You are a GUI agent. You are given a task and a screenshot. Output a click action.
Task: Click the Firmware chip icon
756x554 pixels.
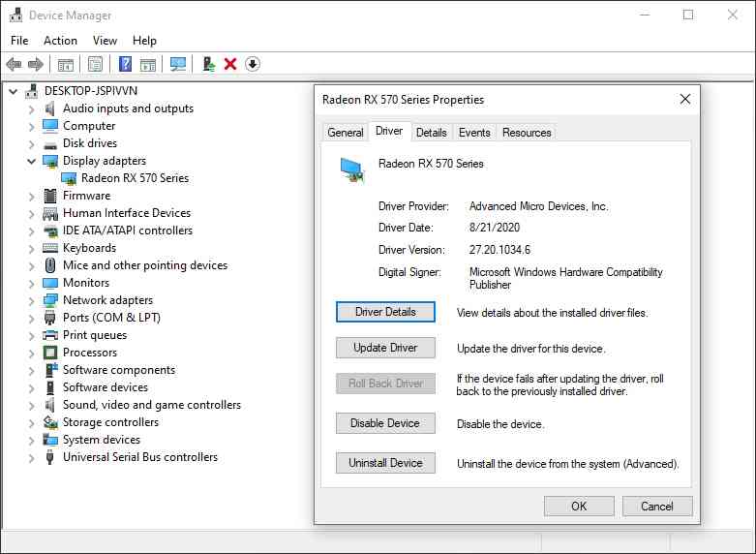(50, 196)
